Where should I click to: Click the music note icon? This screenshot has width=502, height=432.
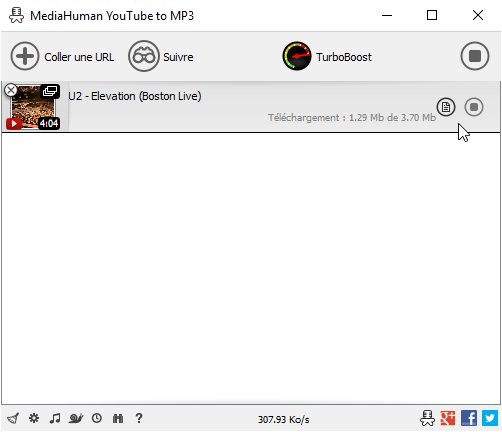coord(55,418)
